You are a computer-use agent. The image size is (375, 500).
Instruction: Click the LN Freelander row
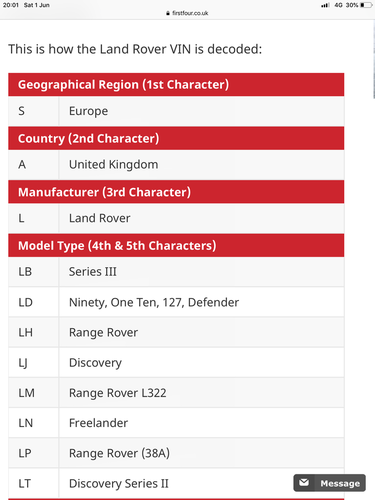point(176,423)
